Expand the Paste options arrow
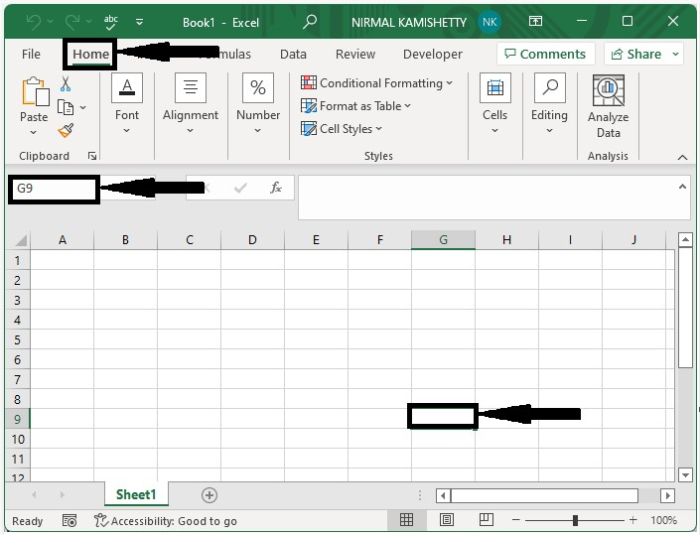The image size is (700, 535). pyautogui.click(x=33, y=132)
